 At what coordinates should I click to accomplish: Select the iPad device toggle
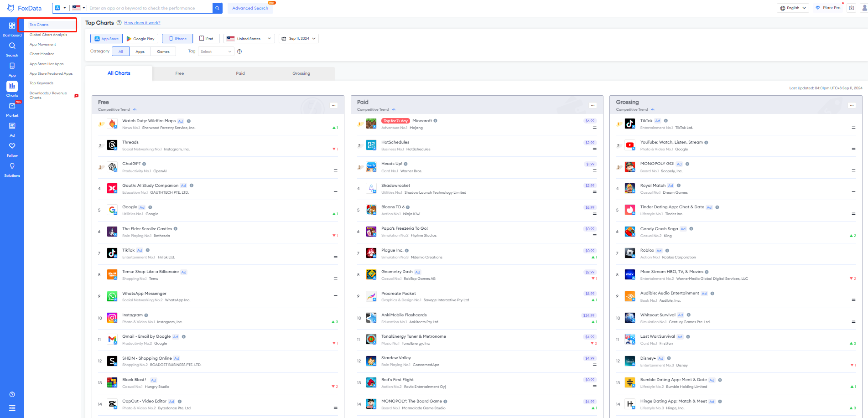pos(206,39)
